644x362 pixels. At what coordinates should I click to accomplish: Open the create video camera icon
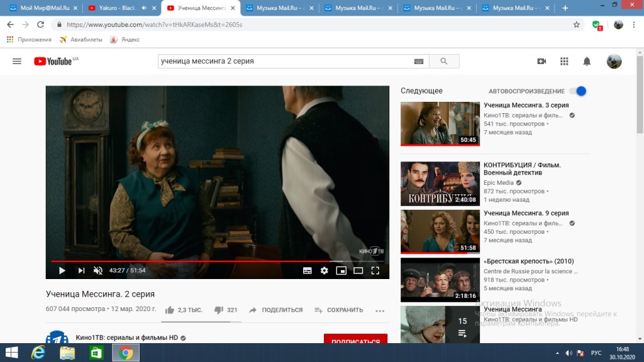pos(541,61)
